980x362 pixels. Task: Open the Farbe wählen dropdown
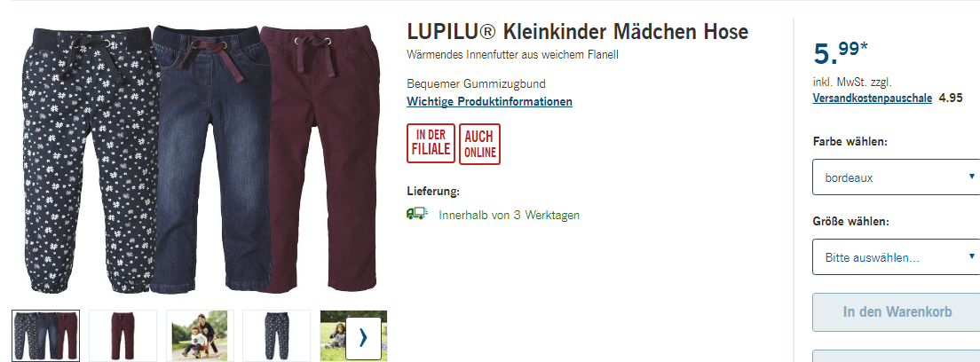coord(896,177)
